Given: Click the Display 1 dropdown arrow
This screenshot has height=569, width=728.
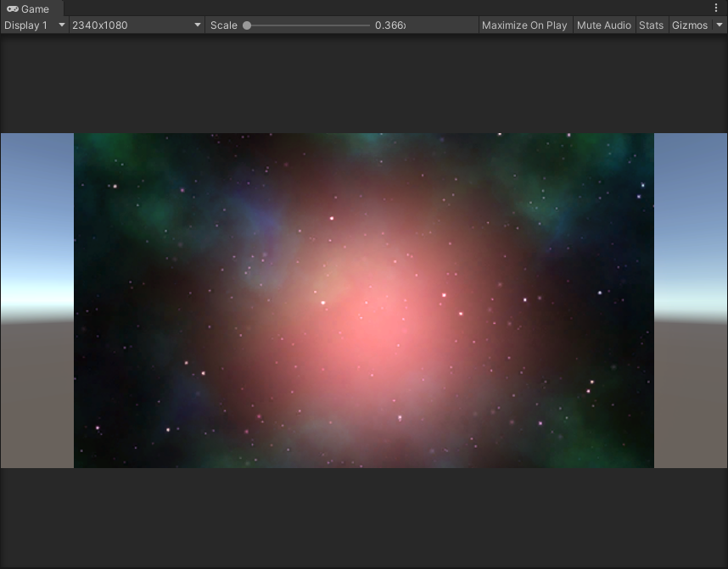Looking at the screenshot, I should click(x=61, y=25).
